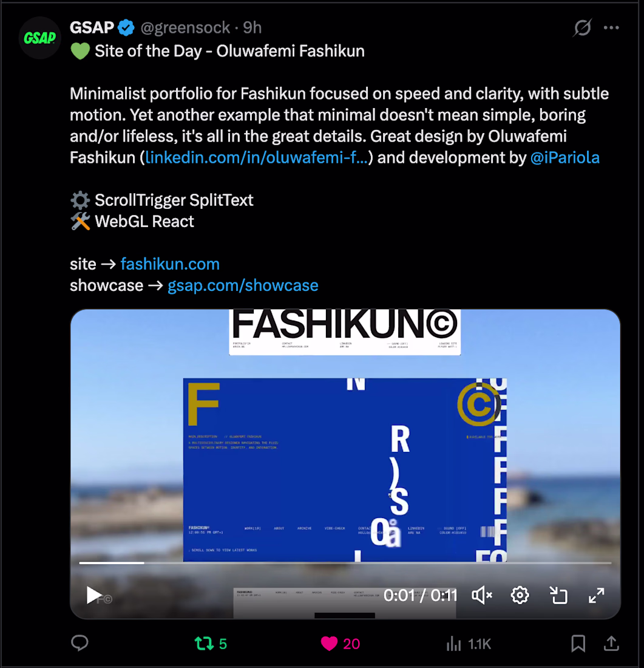Click the share upload icon
644x668 pixels.
pyautogui.click(x=611, y=643)
